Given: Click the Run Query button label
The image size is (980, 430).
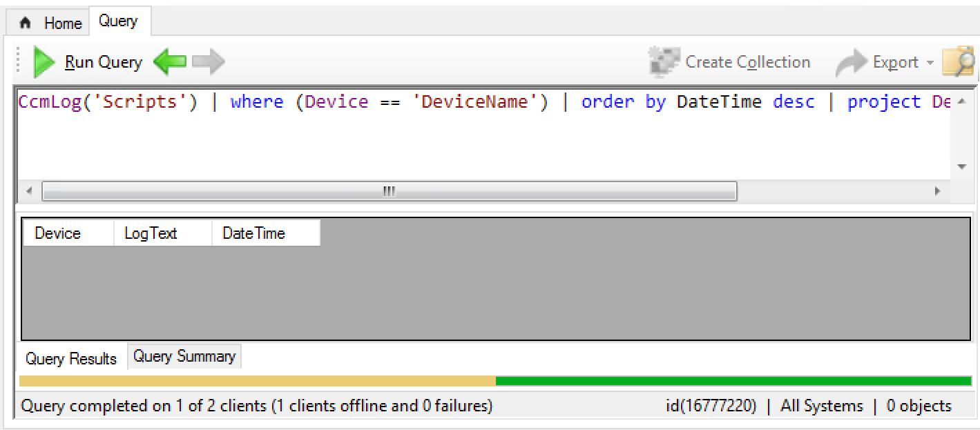Looking at the screenshot, I should click(102, 61).
